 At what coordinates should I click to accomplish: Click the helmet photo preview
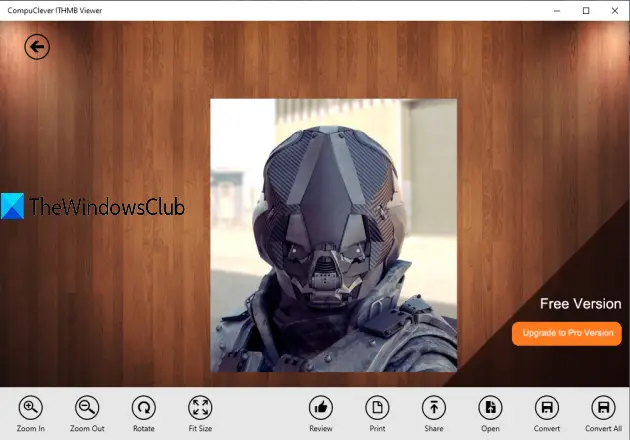pos(333,235)
